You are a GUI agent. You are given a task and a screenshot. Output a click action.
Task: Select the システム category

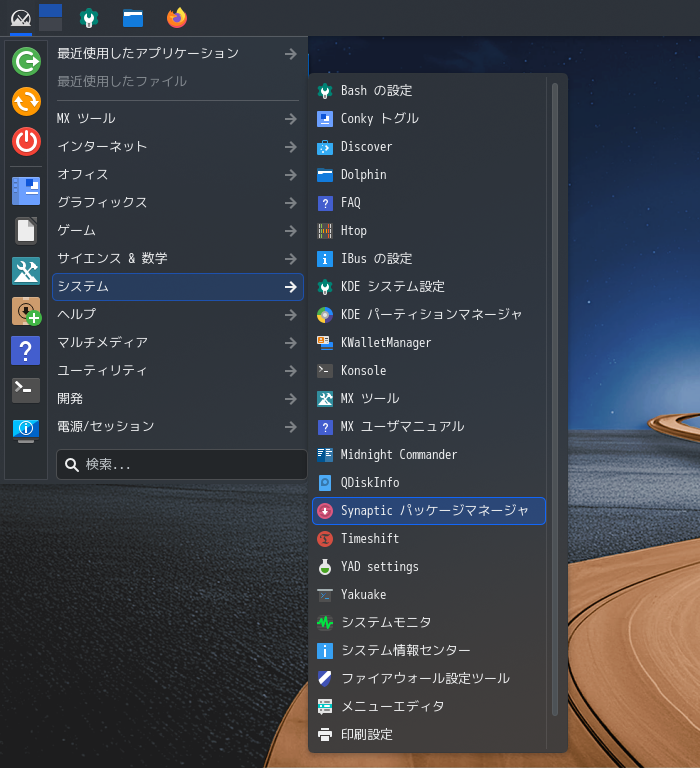178,287
